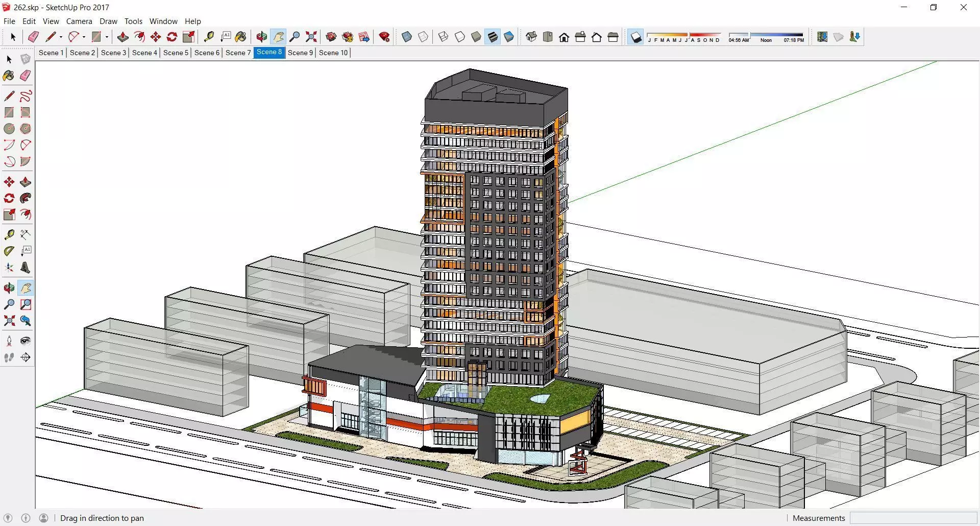
Task: Activate the Orbit tool in top toolbar
Action: pos(262,37)
